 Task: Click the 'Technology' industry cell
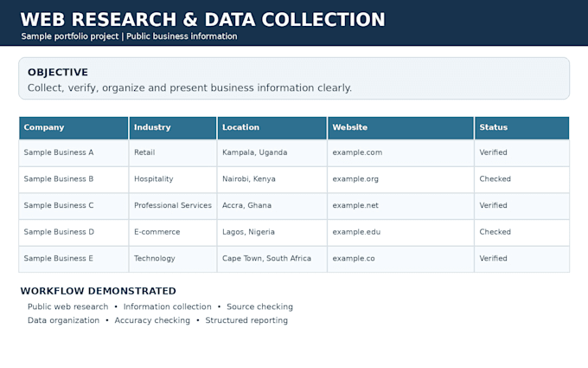(173, 259)
